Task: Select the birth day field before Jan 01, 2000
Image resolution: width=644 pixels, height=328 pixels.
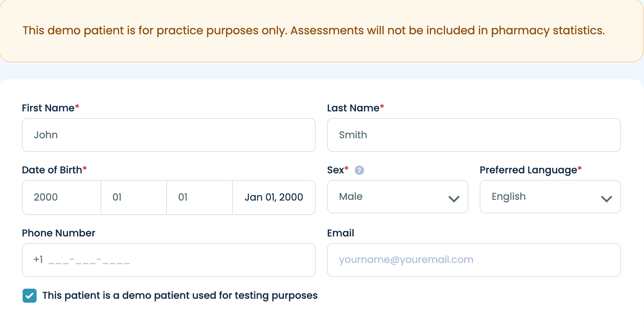Action: click(x=200, y=198)
